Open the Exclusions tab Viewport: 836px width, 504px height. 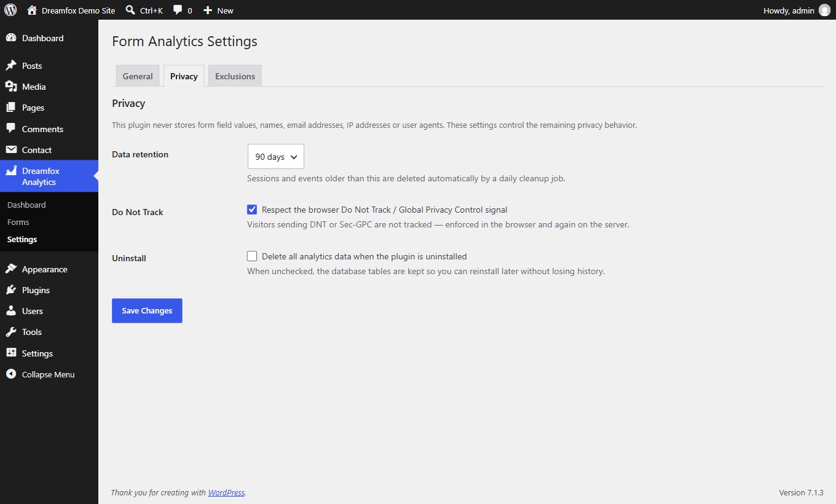point(235,76)
